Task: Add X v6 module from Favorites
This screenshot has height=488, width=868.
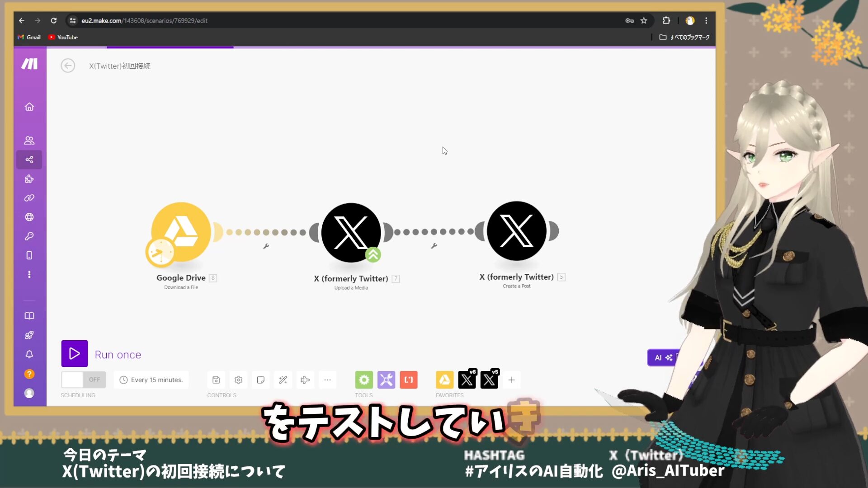Action: 467,380
